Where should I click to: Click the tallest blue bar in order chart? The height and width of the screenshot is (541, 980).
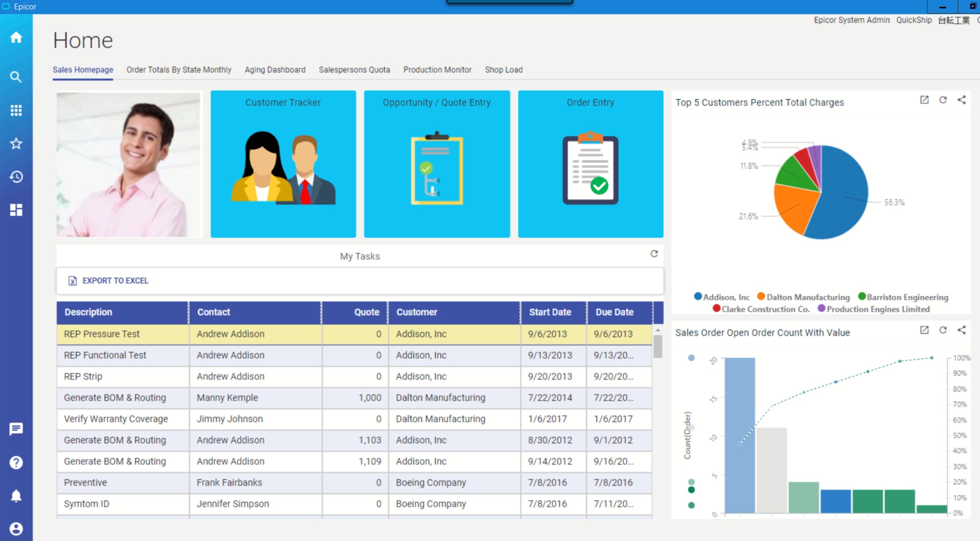point(739,435)
